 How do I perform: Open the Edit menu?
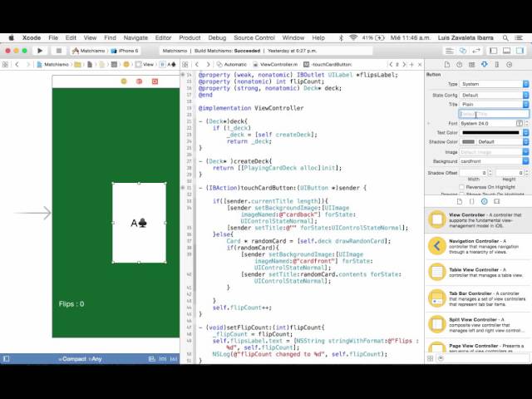(x=71, y=38)
